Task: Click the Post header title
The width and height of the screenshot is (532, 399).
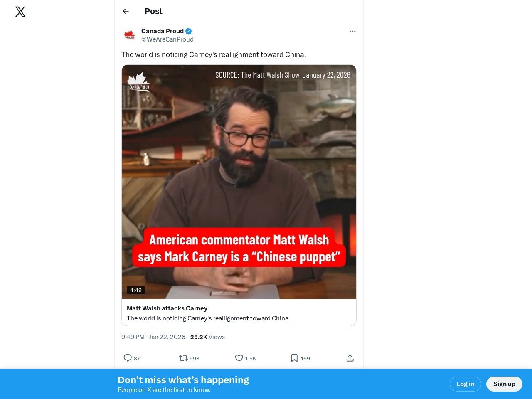Action: pos(153,11)
